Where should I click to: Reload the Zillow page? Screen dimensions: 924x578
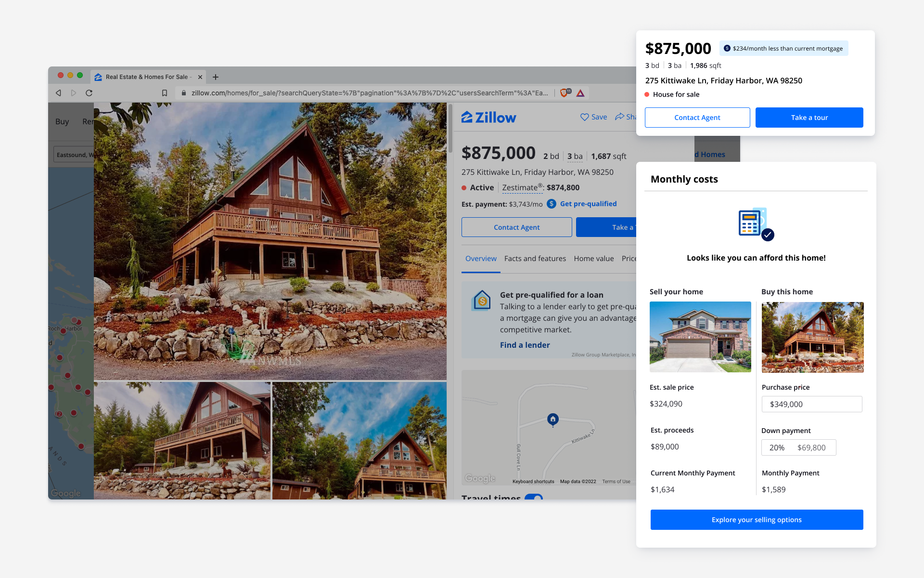[89, 93]
